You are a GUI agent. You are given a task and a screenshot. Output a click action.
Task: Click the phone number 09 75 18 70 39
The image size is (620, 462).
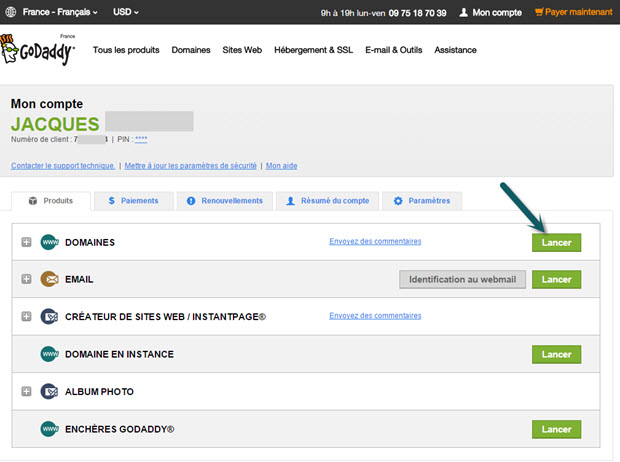tap(417, 13)
